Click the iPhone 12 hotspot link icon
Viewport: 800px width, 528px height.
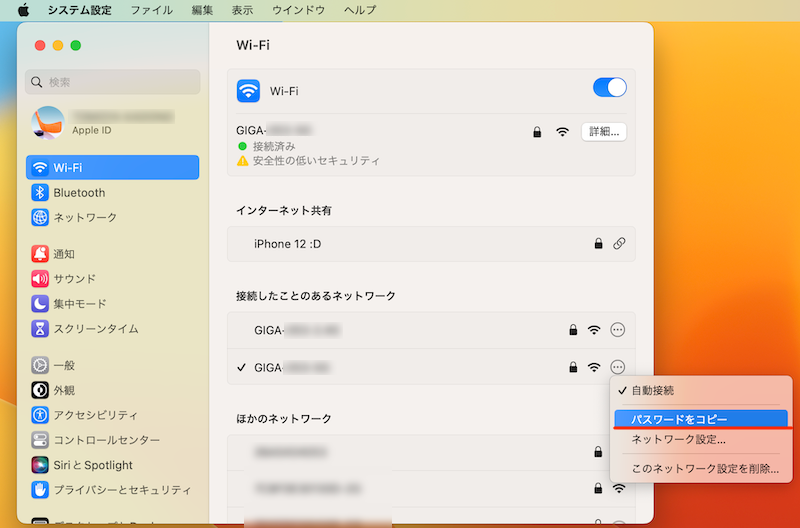619,244
